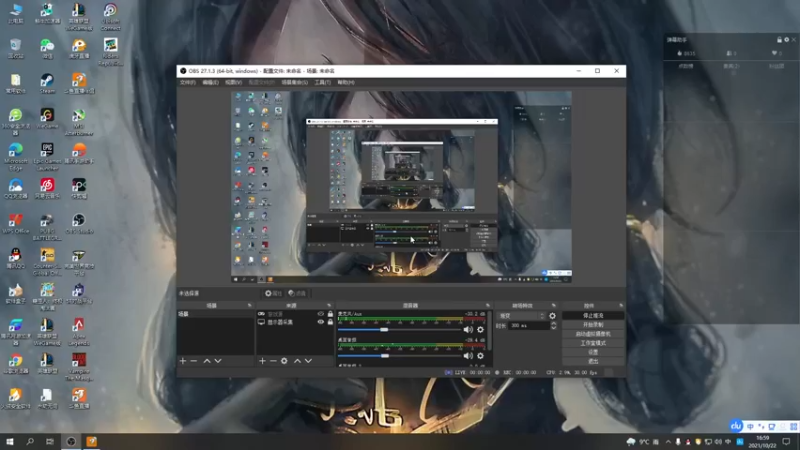
Task: Open the 场景集合(S) menu in OBS
Action: tap(294, 82)
